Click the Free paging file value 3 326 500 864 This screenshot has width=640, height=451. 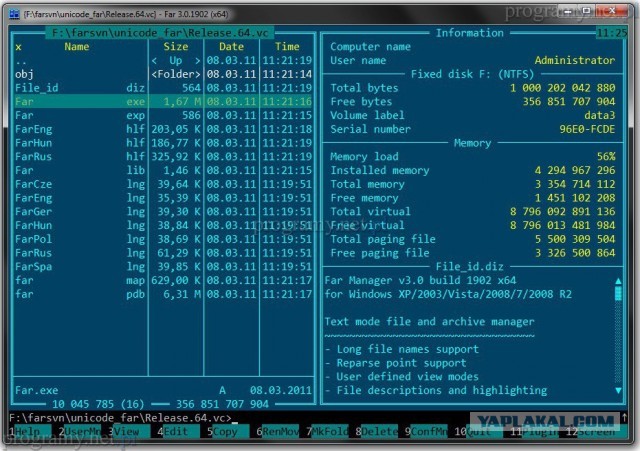(x=575, y=253)
